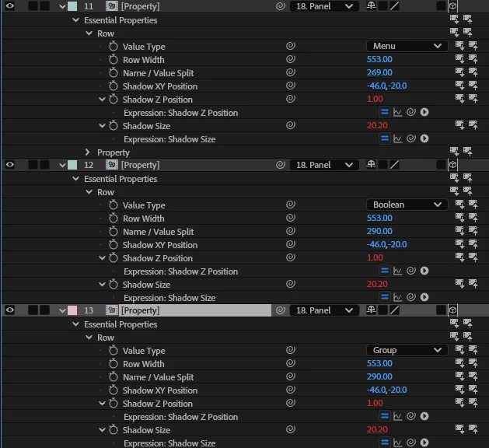This screenshot has height=448, width=489.
Task: Toggle visibility eye of layer 11
Action: 9,6
